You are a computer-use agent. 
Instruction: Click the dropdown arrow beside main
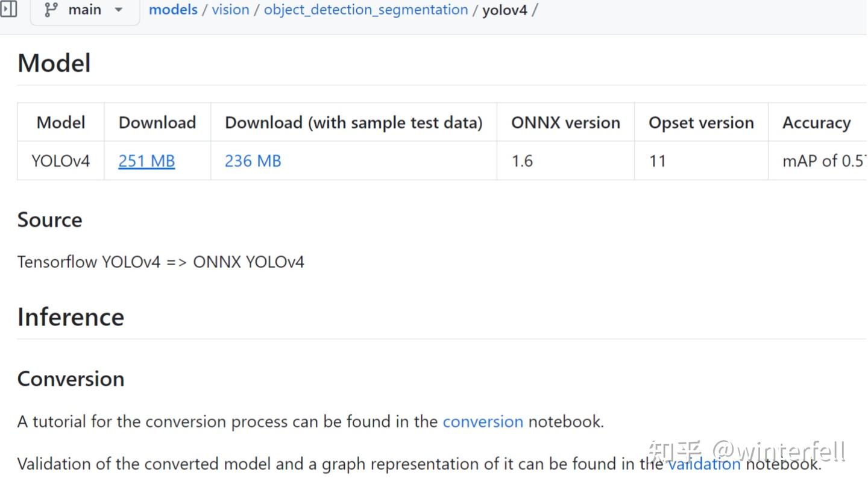[118, 10]
